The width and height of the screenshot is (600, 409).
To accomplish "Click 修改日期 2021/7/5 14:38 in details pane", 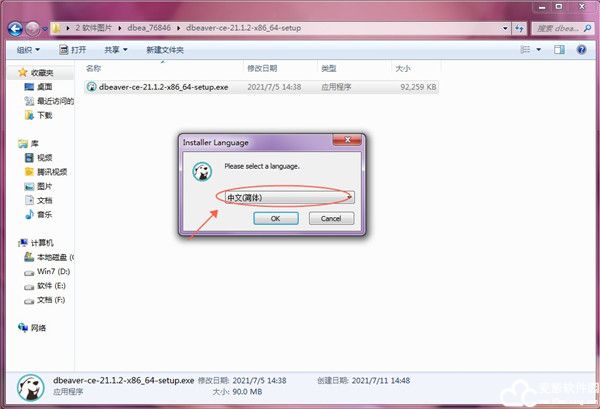I will [x=242, y=381].
